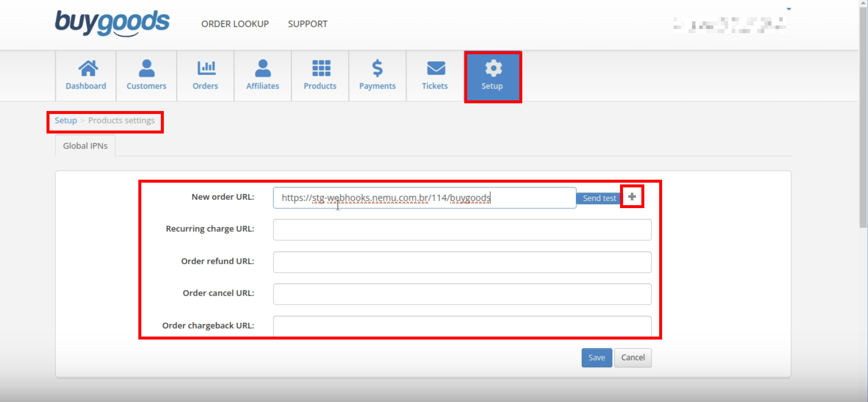Screen dimensions: 868x402
Task: Select the Setup gear icon
Action: [493, 68]
